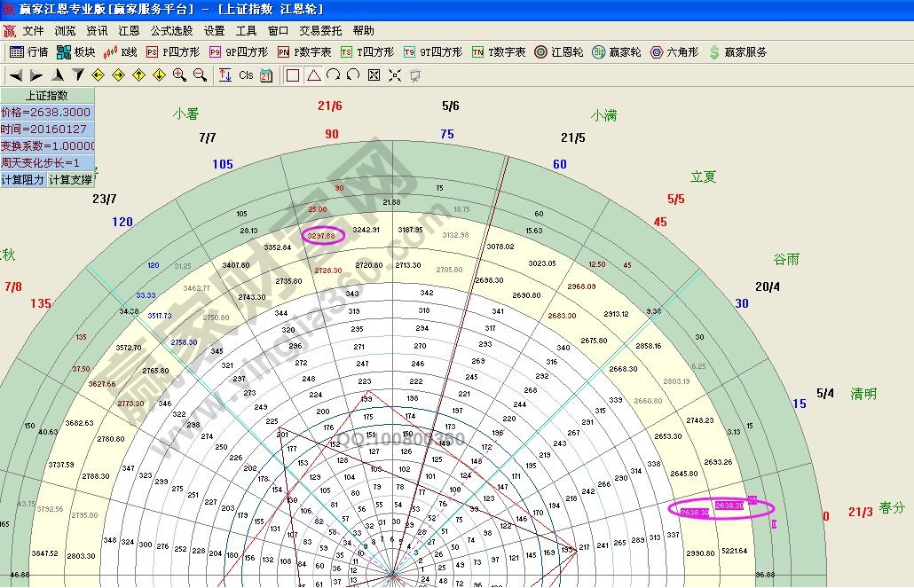Select the rectangle shape tool
The height and width of the screenshot is (588, 914).
click(x=293, y=75)
